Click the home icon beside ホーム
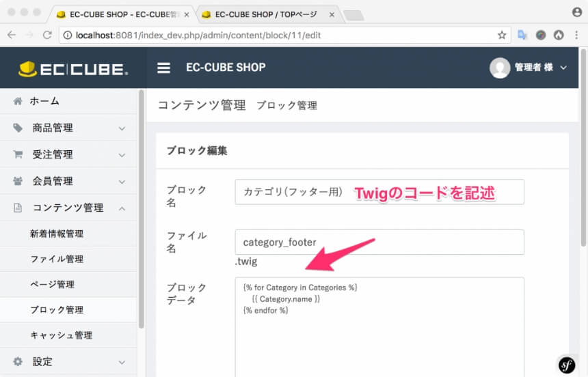588x377 pixels. pyautogui.click(x=18, y=101)
